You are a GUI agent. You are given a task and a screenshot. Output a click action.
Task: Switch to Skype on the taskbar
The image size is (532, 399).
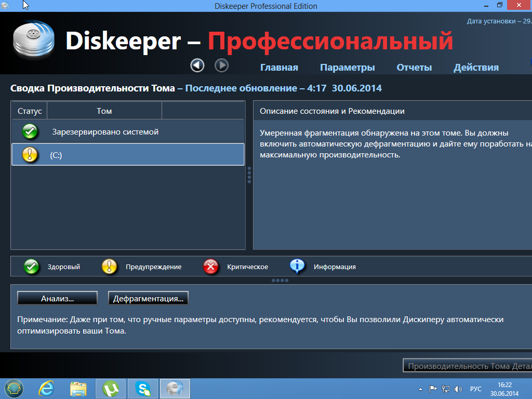tap(143, 389)
